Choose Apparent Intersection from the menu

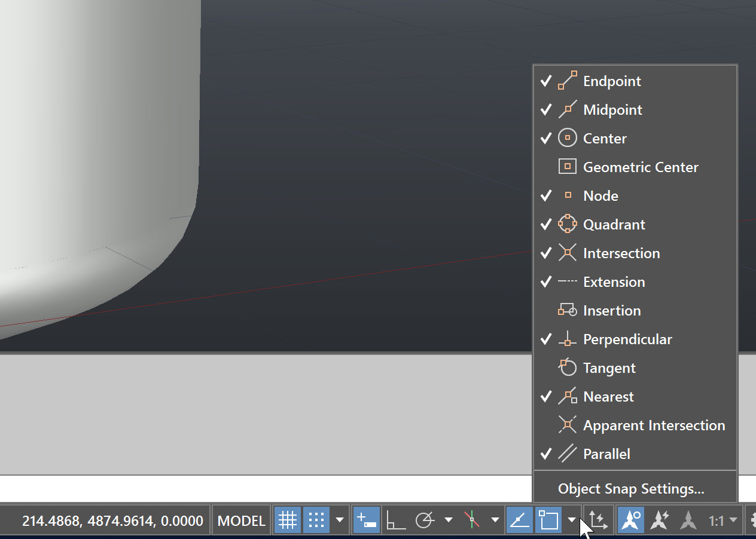pos(653,425)
